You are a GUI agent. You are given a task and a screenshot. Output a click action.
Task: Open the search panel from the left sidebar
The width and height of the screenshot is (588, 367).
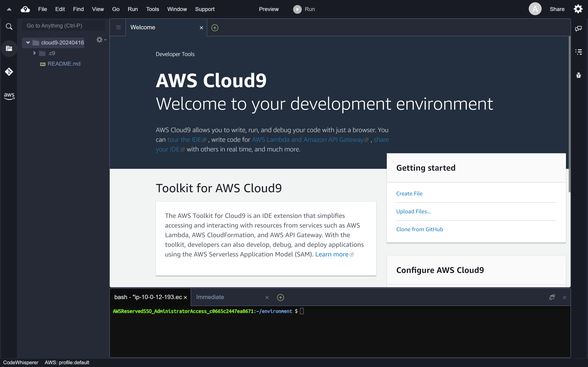pos(9,26)
